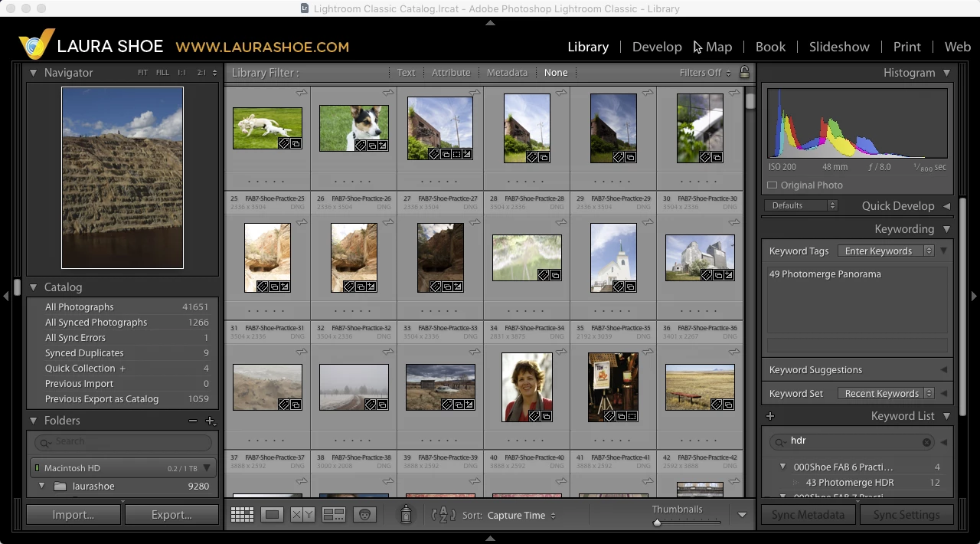
Task: Click the hdr keyword search field
Action: click(853, 442)
